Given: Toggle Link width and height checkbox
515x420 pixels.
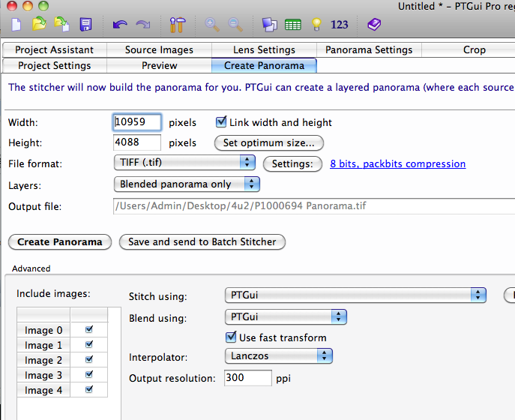Looking at the screenshot, I should click(221, 122).
